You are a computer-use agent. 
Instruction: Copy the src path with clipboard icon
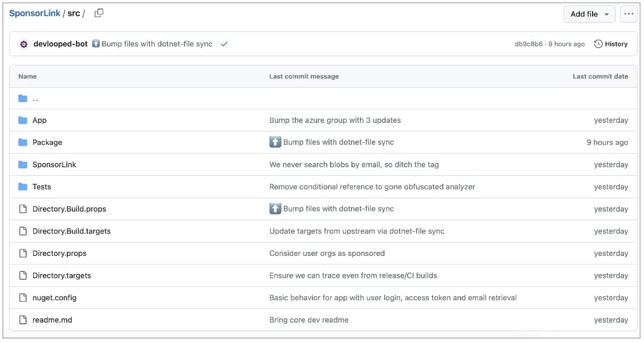point(99,13)
